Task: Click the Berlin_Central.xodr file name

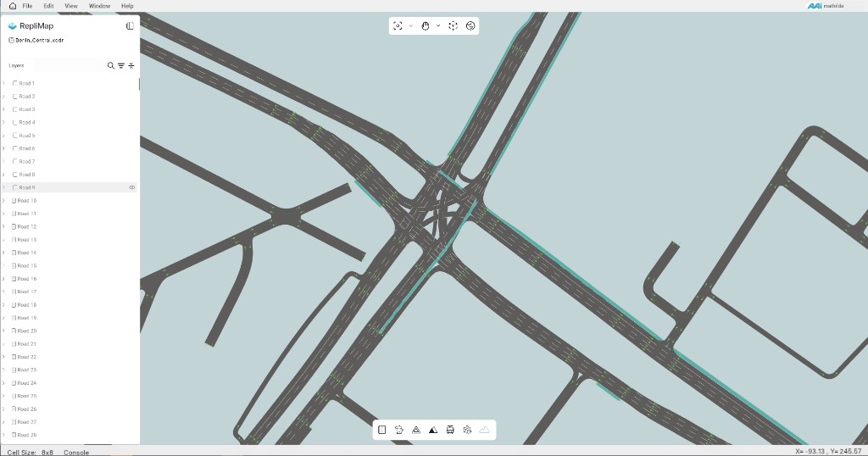Action: 39,41
